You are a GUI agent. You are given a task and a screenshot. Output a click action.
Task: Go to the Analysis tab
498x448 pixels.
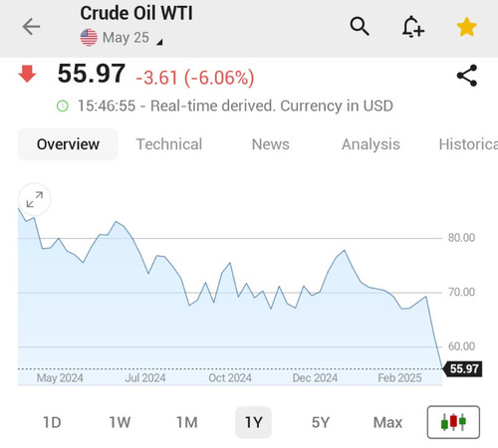click(371, 144)
